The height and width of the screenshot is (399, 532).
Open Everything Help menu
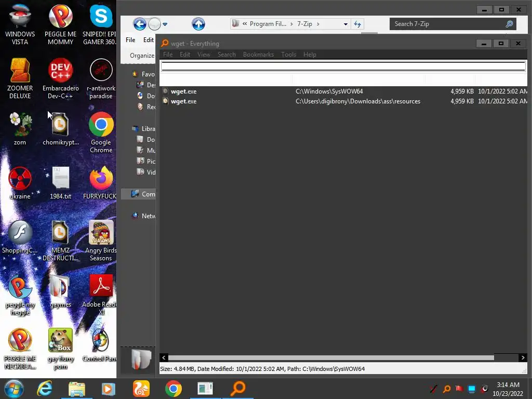pyautogui.click(x=310, y=54)
